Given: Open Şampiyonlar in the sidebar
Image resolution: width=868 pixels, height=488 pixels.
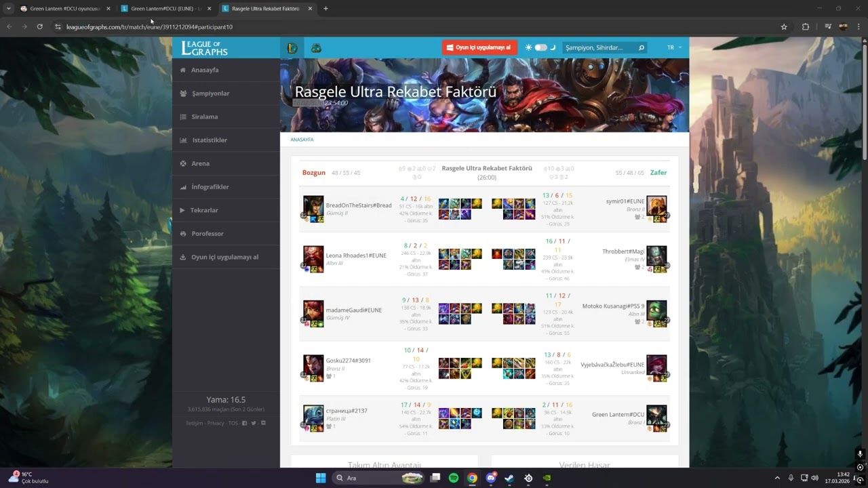Looking at the screenshot, I should [x=226, y=94].
